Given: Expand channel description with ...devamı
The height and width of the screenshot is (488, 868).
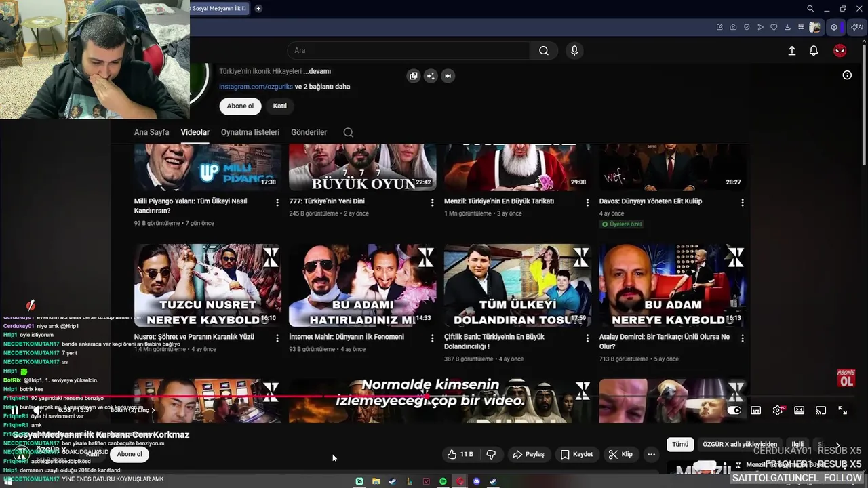Looking at the screenshot, I should pos(317,71).
